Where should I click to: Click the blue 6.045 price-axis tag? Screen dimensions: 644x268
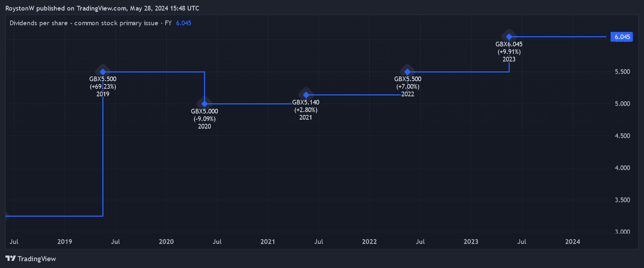(622, 37)
